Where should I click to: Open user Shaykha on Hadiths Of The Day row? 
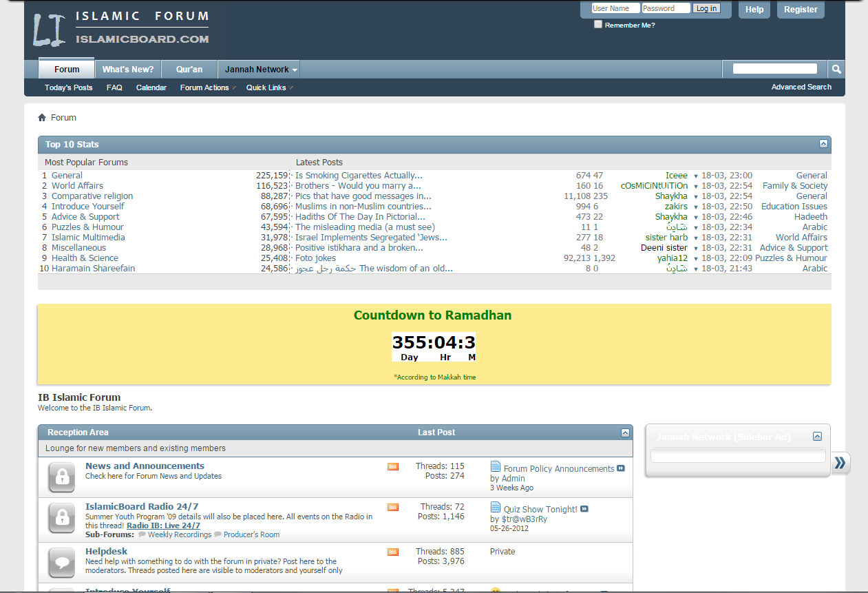(x=671, y=217)
